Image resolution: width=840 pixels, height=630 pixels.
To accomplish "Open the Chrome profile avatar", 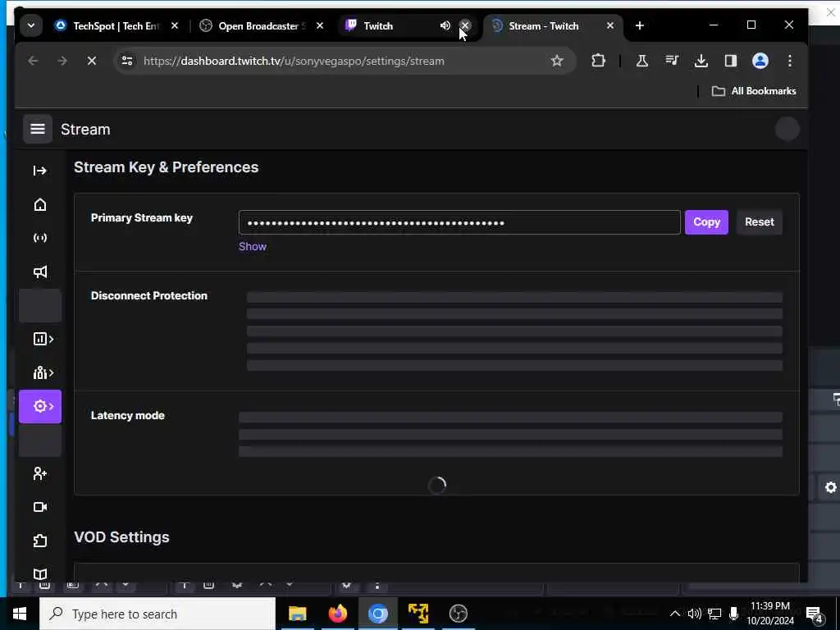I will point(760,61).
